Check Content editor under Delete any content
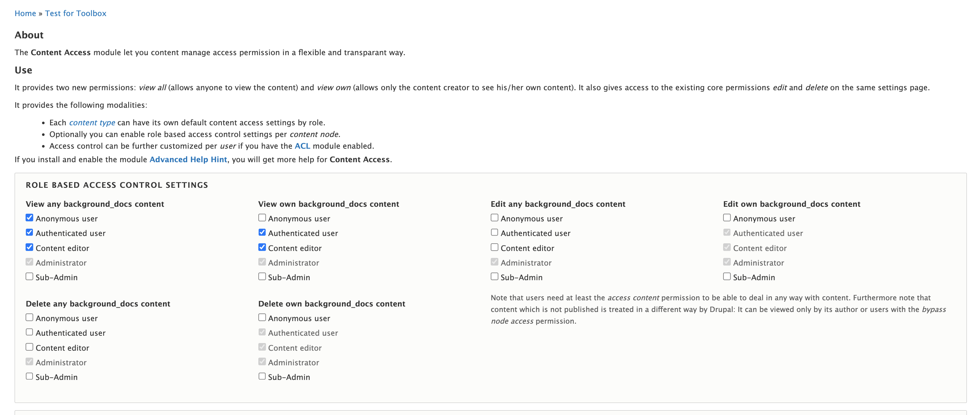The image size is (980, 415). click(29, 347)
